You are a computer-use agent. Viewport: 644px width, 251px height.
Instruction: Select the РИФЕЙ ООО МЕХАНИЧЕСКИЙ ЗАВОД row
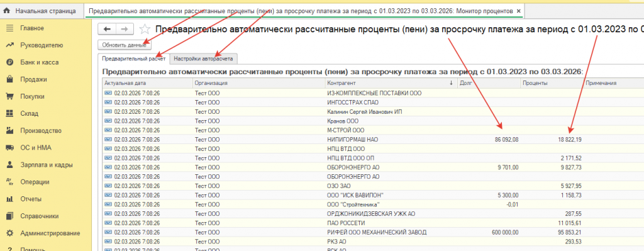tap(373, 233)
